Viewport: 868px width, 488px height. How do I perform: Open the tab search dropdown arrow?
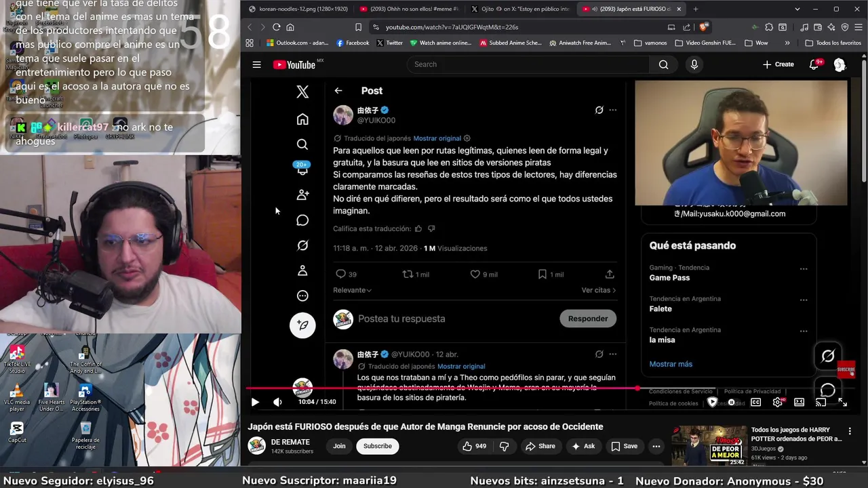point(797,9)
